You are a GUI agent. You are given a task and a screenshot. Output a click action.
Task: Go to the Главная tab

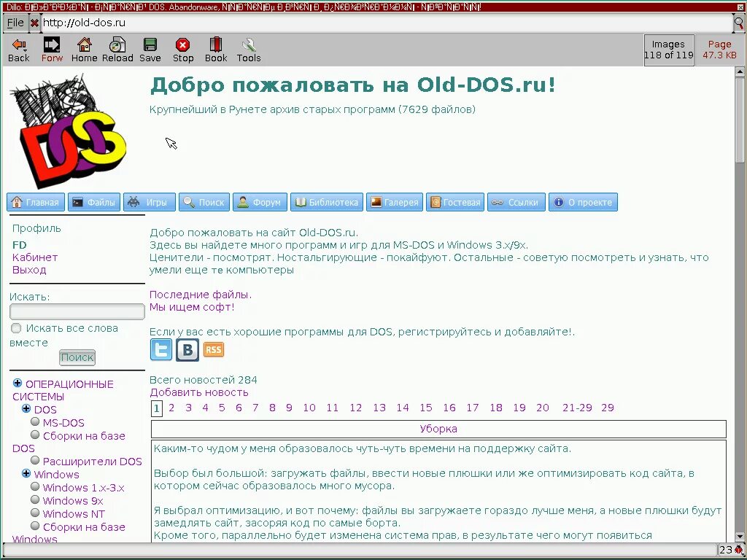coord(36,203)
